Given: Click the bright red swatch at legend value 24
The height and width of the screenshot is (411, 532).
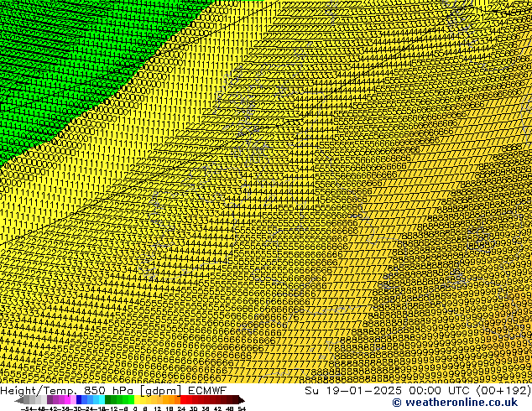Looking at the screenshot, I should pos(183,399).
